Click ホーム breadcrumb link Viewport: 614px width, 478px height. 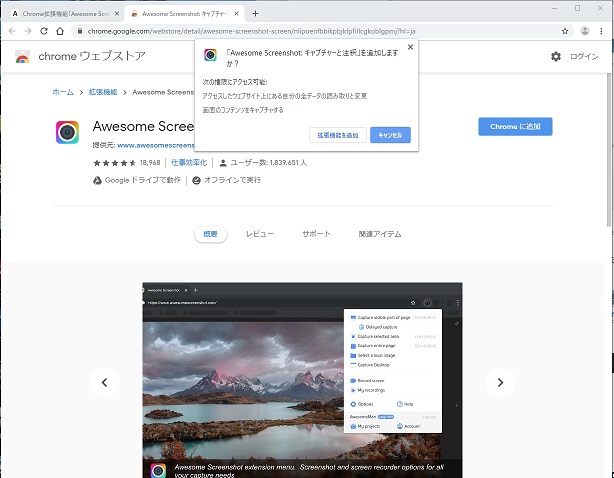(x=63, y=92)
